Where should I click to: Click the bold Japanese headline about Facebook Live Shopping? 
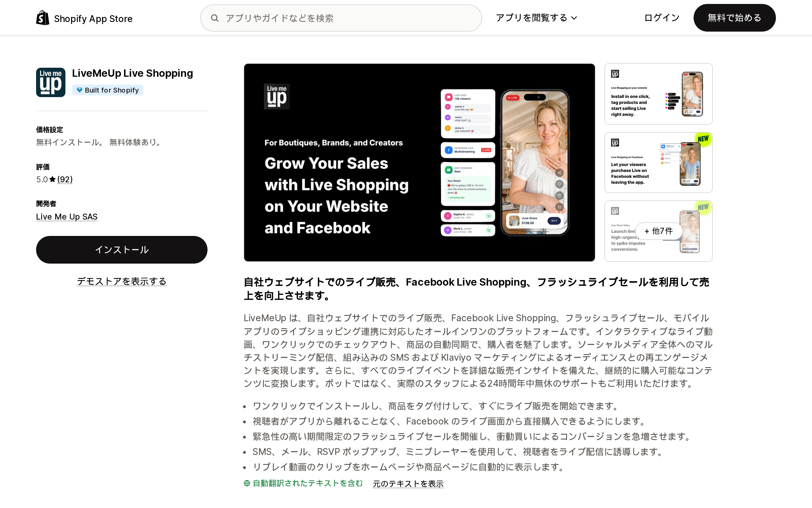tap(476, 289)
